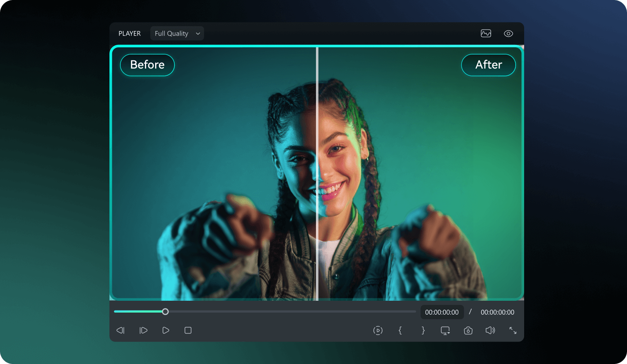
Task: Click the before/after split divider line
Action: pos(317,174)
